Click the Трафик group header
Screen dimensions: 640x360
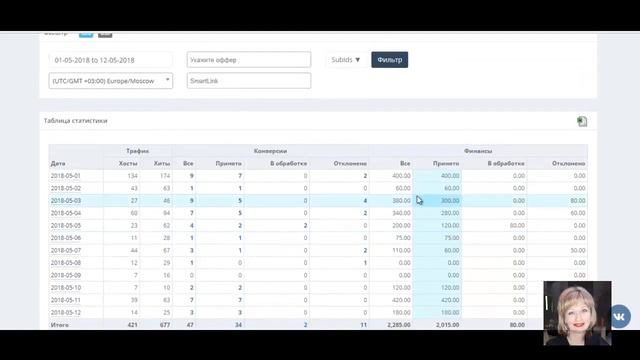coord(138,151)
